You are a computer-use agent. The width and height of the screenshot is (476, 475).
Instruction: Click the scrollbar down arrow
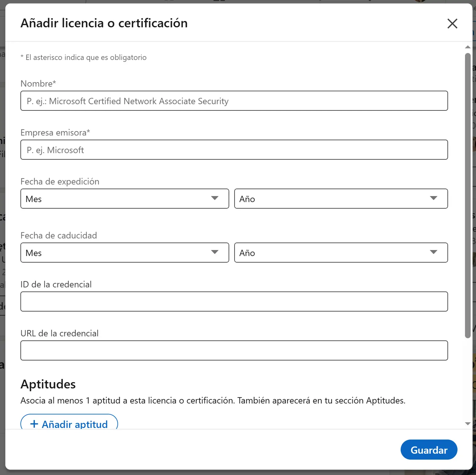[x=468, y=423]
